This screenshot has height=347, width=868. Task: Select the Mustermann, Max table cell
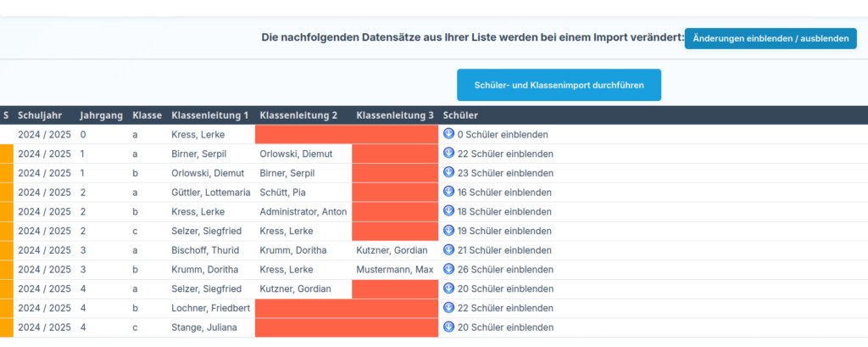[x=395, y=269]
